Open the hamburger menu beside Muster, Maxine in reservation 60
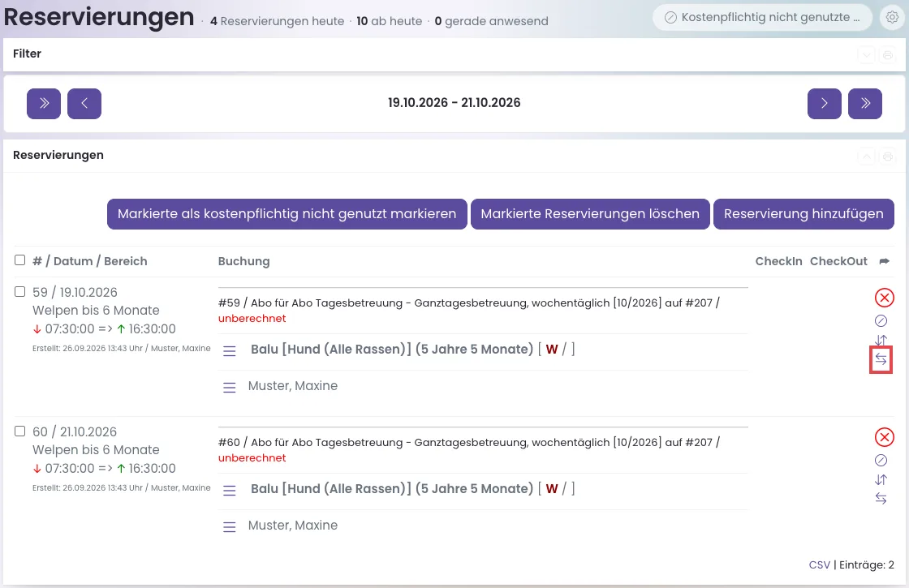 (230, 527)
